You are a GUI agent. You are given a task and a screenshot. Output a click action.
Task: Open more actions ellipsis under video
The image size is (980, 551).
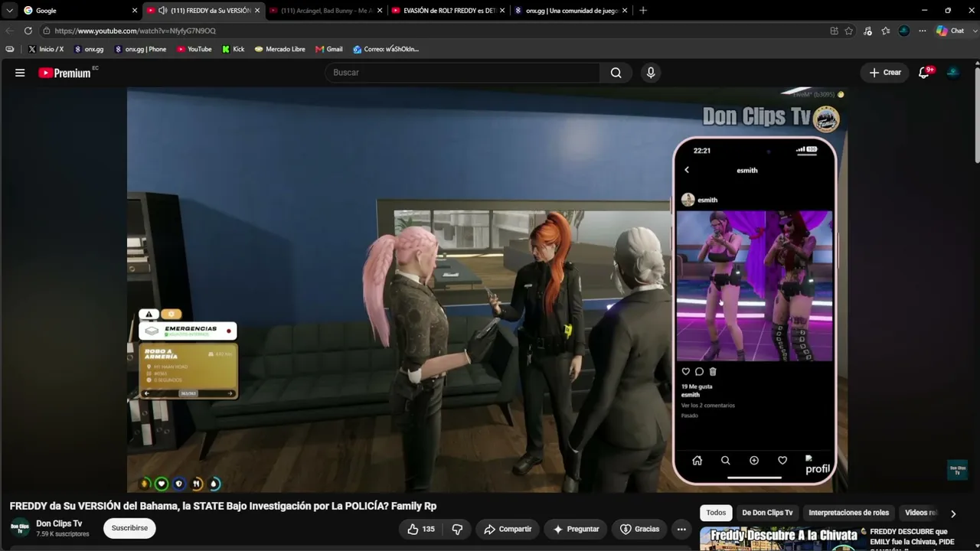(x=681, y=529)
